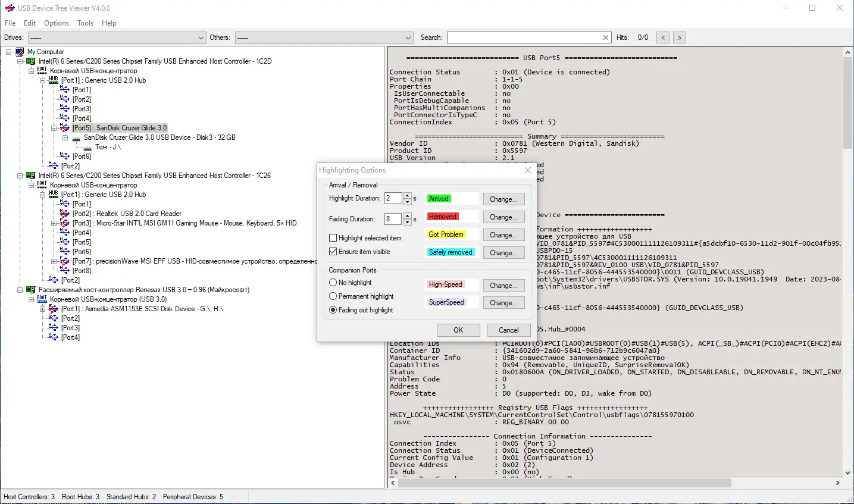Select the Permanent highlight radio button
854x504 pixels.
click(333, 296)
